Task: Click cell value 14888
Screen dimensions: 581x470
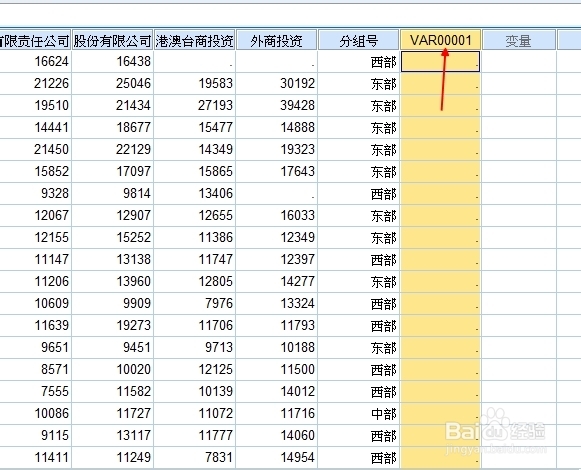Action: (298, 127)
